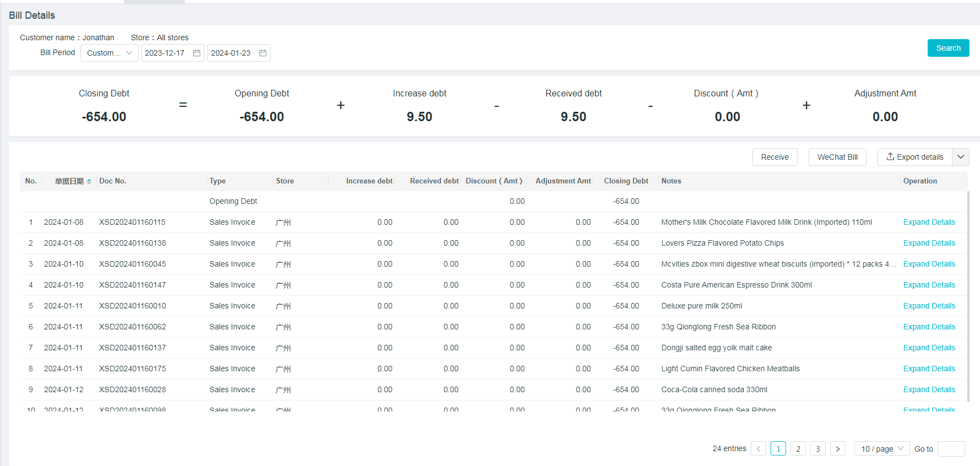Select current page 1 in pagination
This screenshot has height=466, width=980.
click(778, 449)
